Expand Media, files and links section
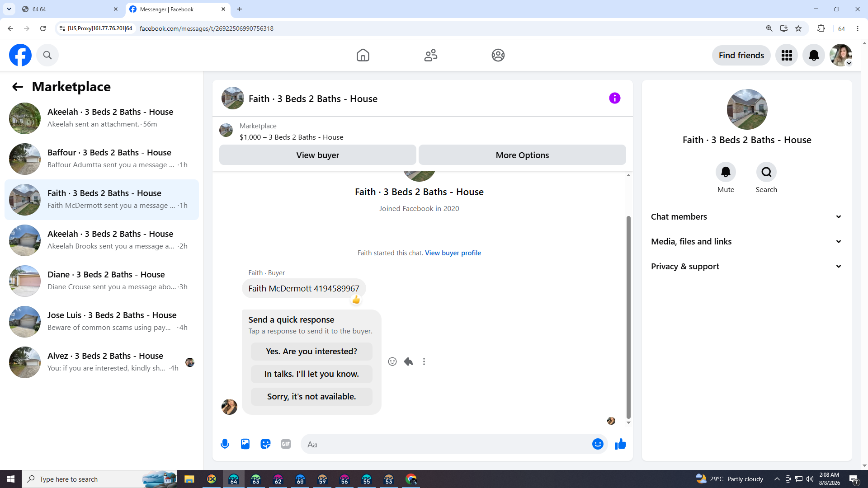The image size is (868, 488). click(747, 242)
